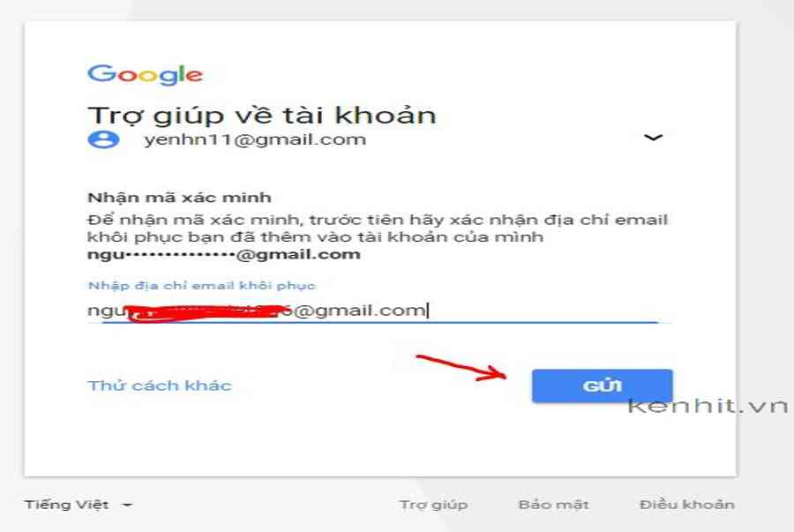
Task: Click the 'Nhập địa chỉ email khôi phục' label
Action: click(201, 286)
